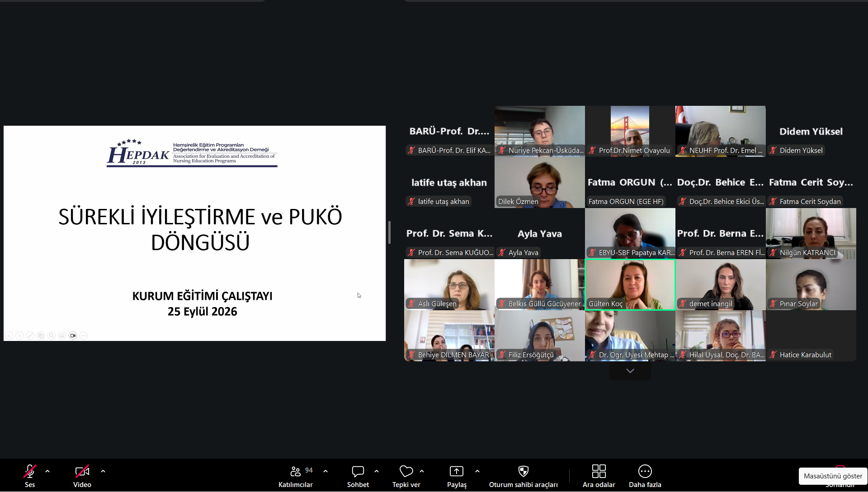Expand video options arrow next to Video
The width and height of the screenshot is (868, 492).
tap(103, 471)
